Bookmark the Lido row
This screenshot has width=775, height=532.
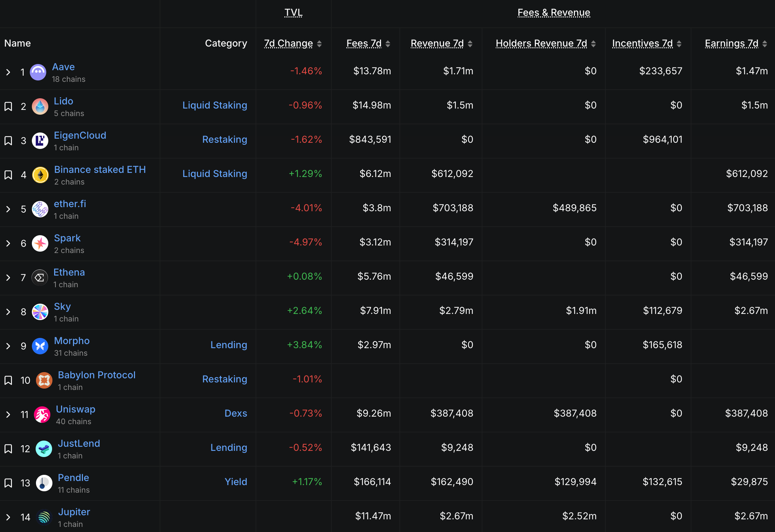point(8,106)
